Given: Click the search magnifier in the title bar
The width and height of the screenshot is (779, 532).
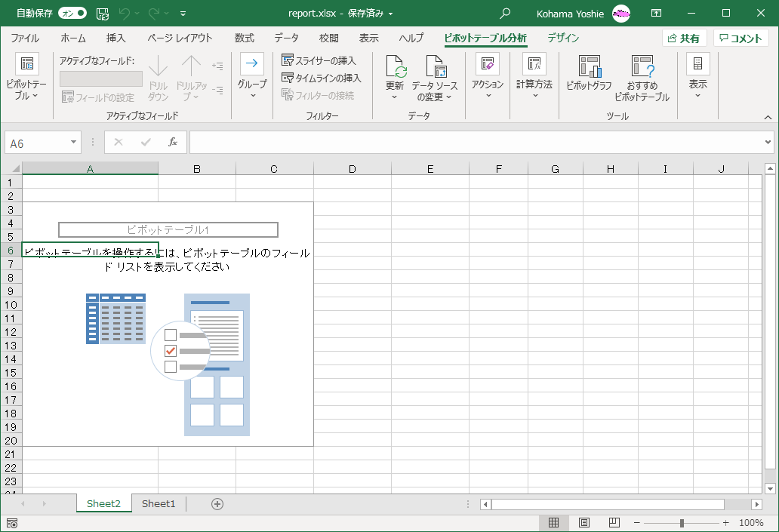Looking at the screenshot, I should (x=505, y=14).
